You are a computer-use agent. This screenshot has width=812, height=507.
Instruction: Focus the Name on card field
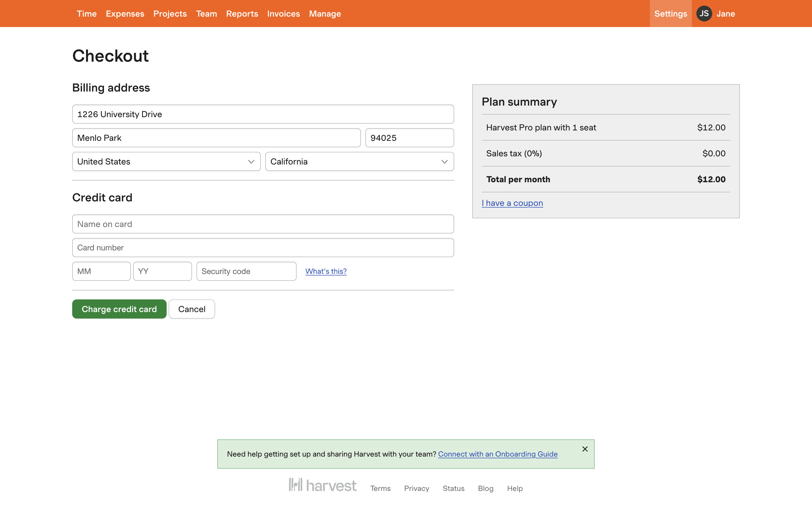tap(263, 224)
